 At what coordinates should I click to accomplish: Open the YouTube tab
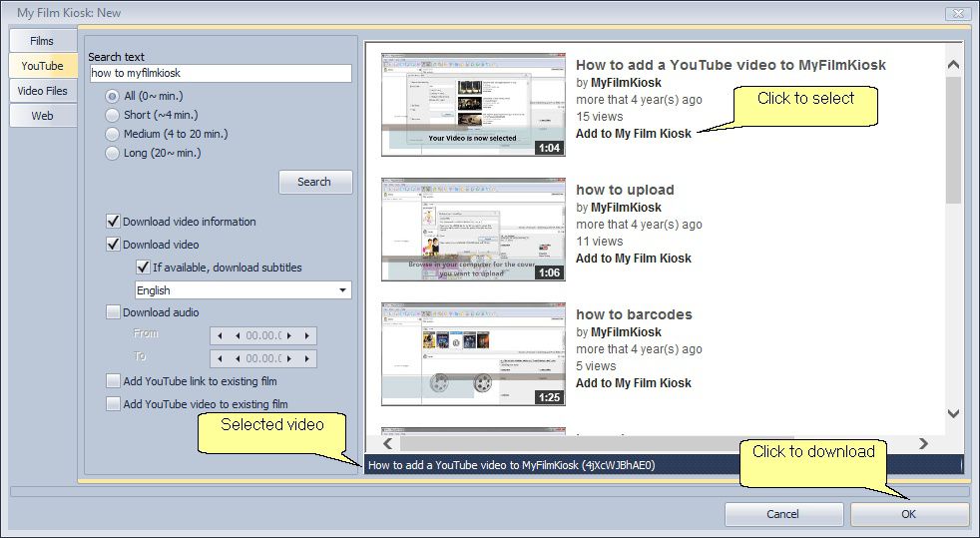[42, 66]
